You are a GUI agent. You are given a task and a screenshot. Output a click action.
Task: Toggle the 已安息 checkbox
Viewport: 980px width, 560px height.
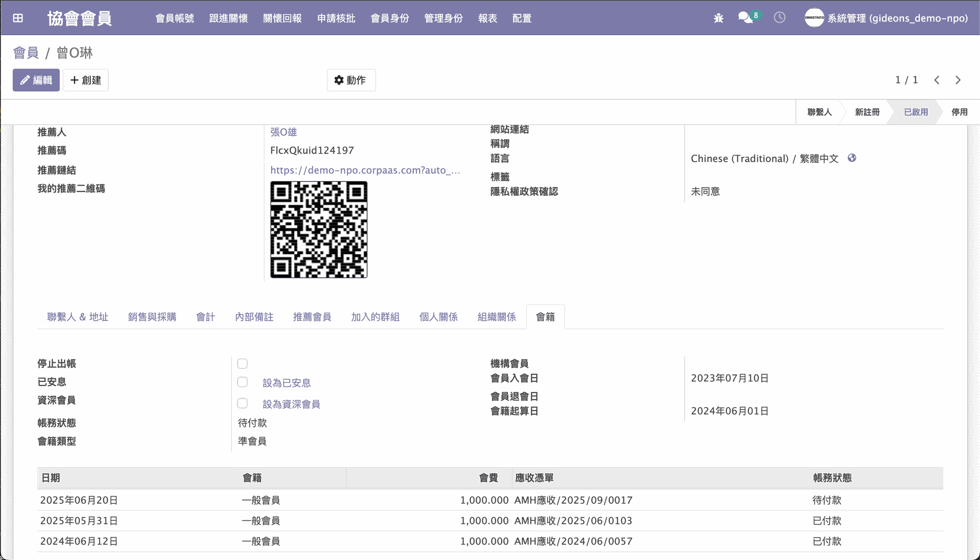coord(242,382)
